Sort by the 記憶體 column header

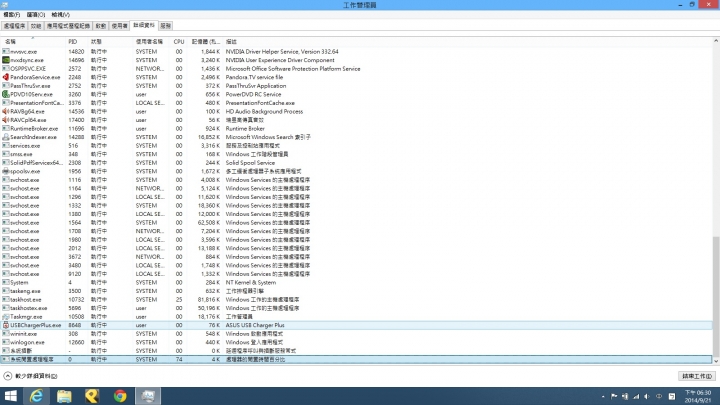coord(205,41)
